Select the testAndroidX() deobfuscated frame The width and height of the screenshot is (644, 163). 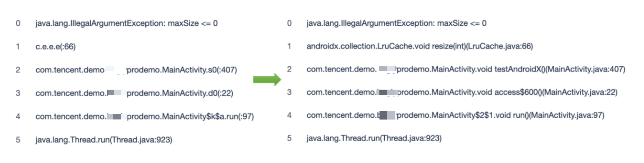click(466, 69)
